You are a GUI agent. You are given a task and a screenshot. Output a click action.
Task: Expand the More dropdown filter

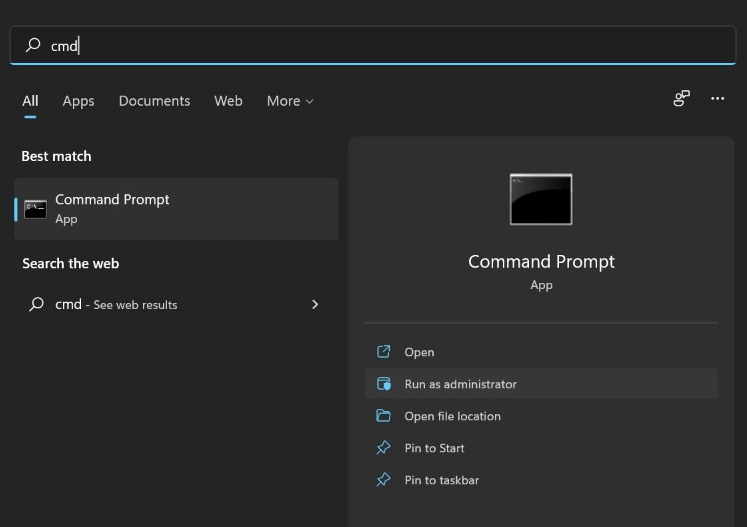(290, 101)
